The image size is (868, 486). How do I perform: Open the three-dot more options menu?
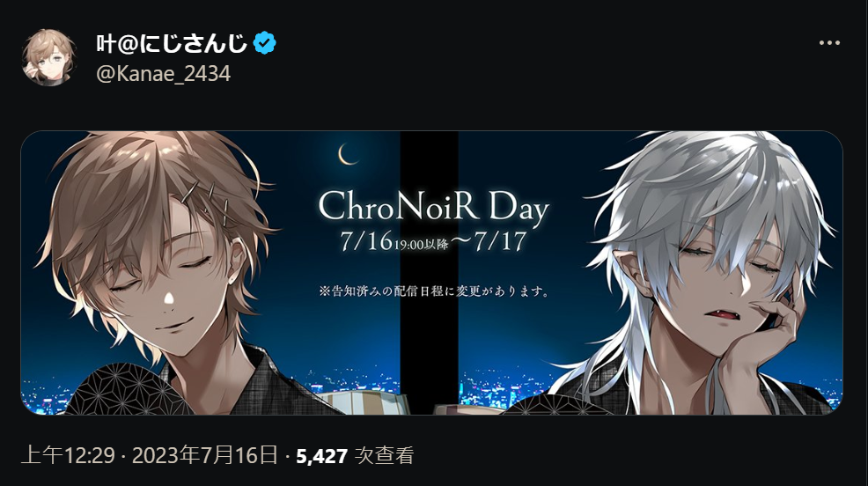pyautogui.click(x=829, y=42)
